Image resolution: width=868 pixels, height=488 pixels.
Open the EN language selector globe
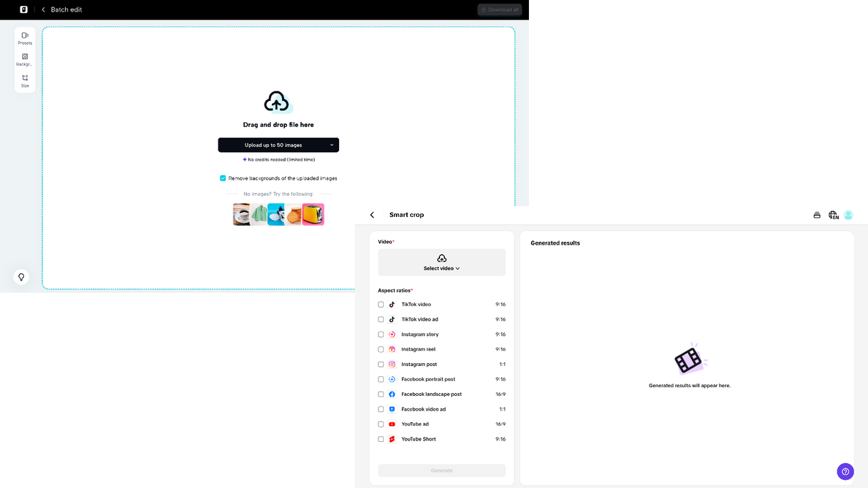(833, 215)
